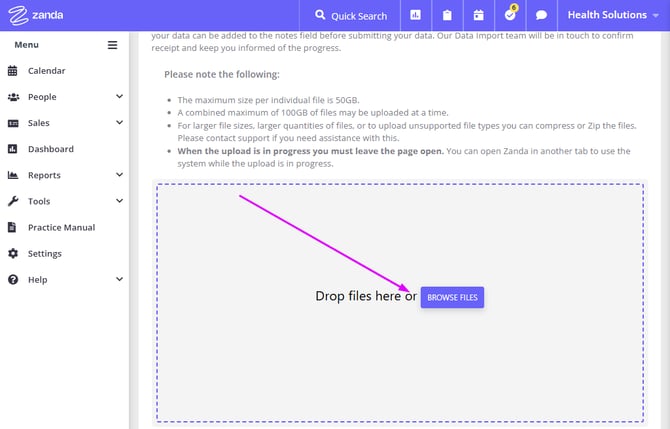Click the Zanda logo
The height and width of the screenshot is (429, 670).
36,15
